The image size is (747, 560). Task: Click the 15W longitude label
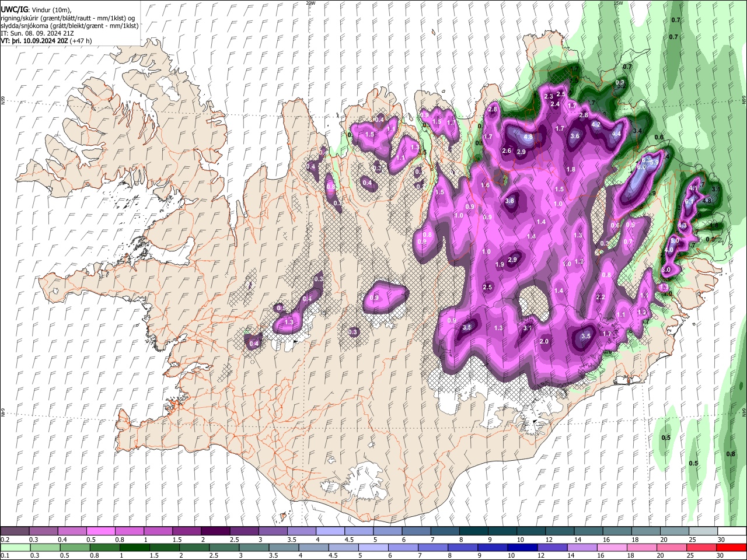coord(619,3)
